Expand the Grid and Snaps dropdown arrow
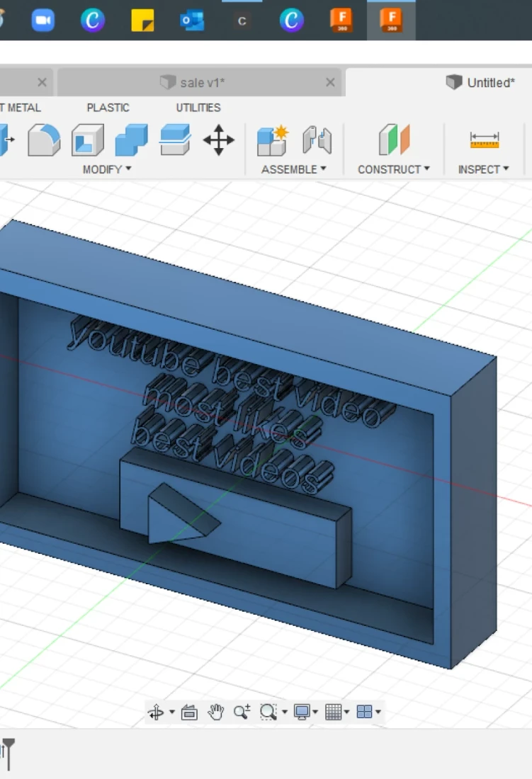Viewport: 532px width, 779px height. [346, 712]
